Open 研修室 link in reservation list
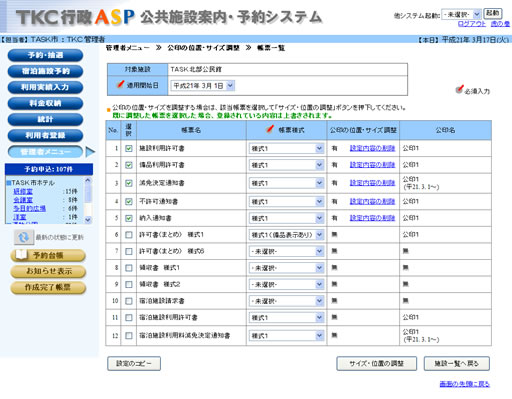Viewport: 512px width, 399px height. click(23, 191)
